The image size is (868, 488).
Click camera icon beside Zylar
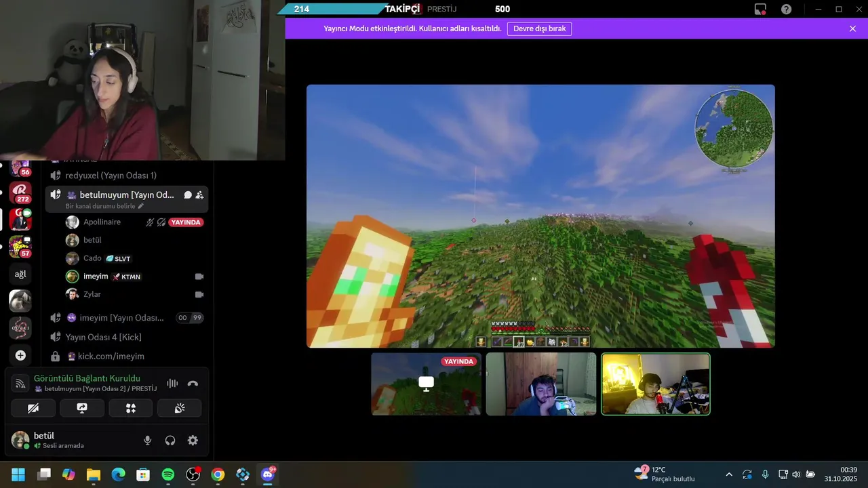(x=199, y=294)
